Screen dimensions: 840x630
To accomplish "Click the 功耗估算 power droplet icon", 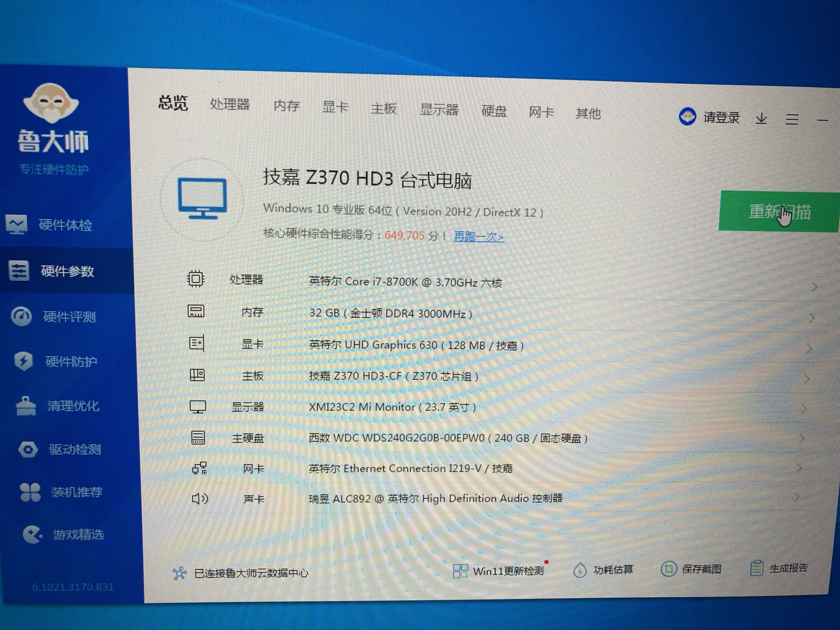I will click(x=580, y=570).
